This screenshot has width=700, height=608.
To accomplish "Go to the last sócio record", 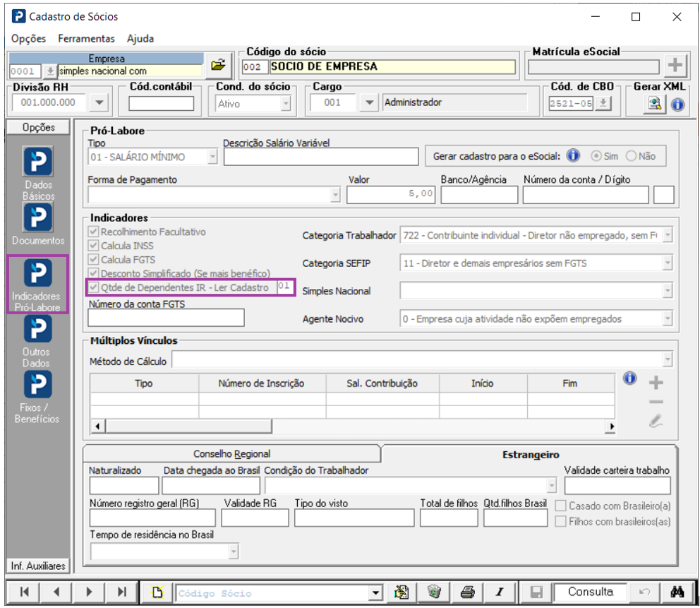I will tap(121, 592).
